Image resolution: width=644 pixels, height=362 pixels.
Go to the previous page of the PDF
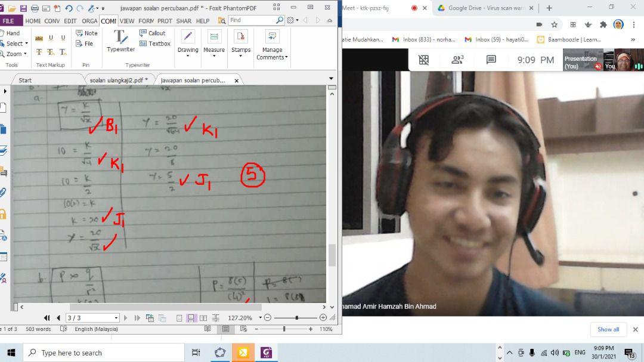58,318
